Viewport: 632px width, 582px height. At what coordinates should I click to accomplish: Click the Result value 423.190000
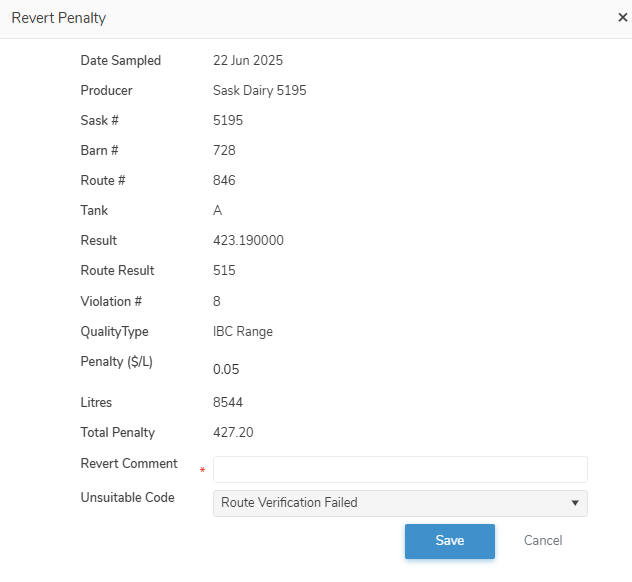point(248,241)
